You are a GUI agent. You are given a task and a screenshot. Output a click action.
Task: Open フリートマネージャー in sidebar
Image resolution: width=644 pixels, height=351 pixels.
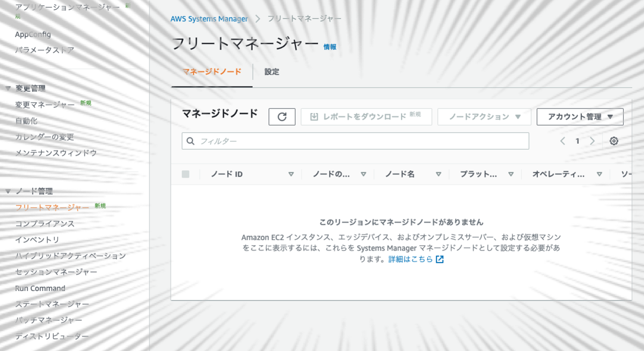pyautogui.click(x=52, y=208)
